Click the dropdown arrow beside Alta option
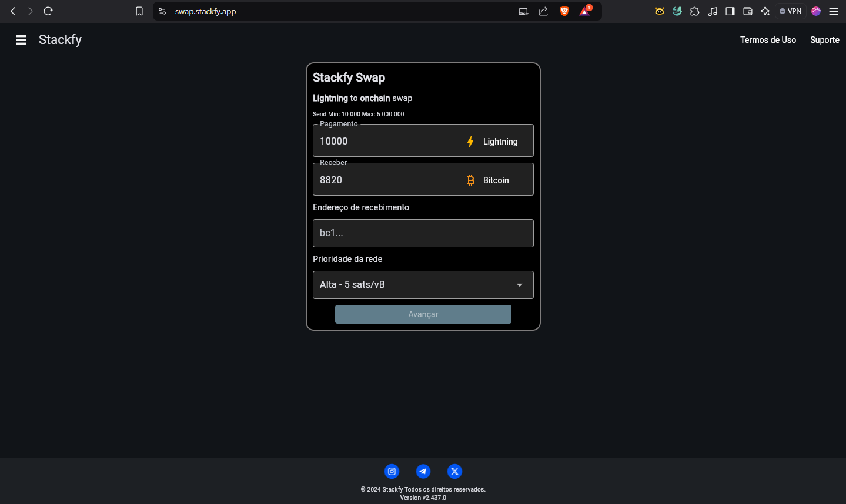Image resolution: width=846 pixels, height=504 pixels. (520, 285)
